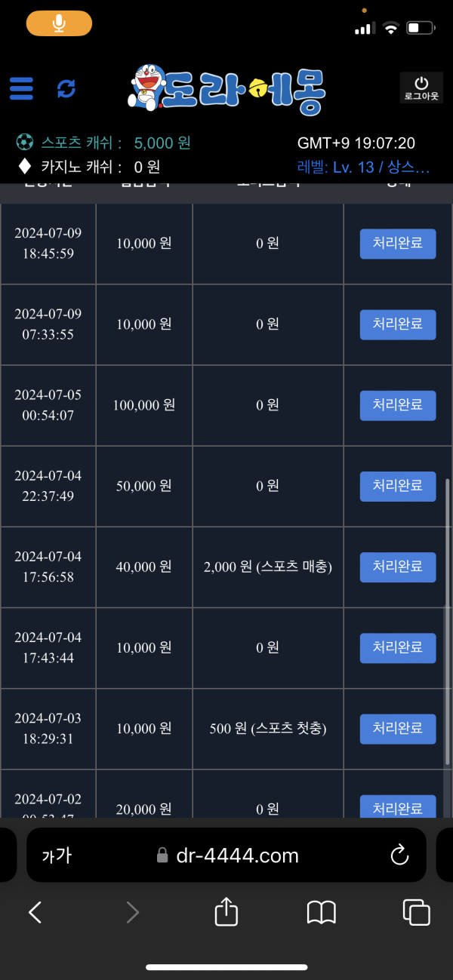Screen dimensions: 453x980
Task: Tap the 로그아웃 power icon
Action: click(x=421, y=88)
